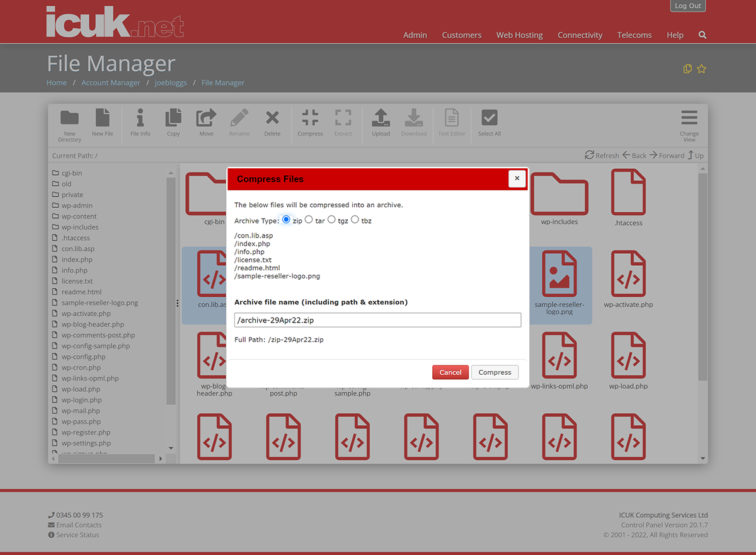Click the icuk.net logo
The height and width of the screenshot is (555, 756).
pyautogui.click(x=115, y=22)
